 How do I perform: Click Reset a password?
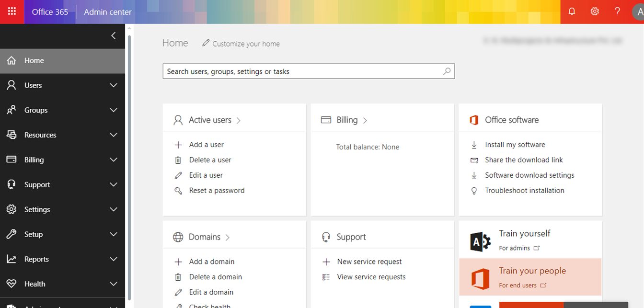click(x=217, y=191)
